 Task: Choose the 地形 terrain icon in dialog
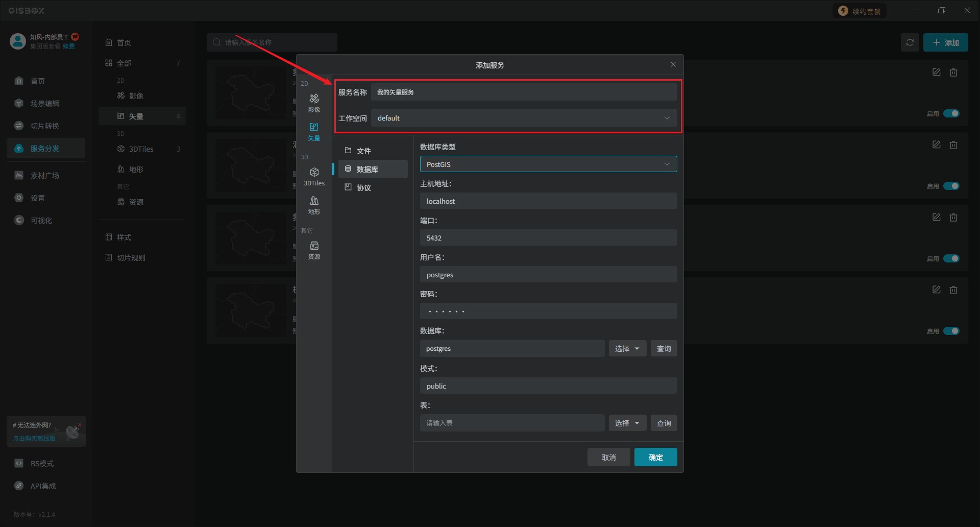click(314, 205)
